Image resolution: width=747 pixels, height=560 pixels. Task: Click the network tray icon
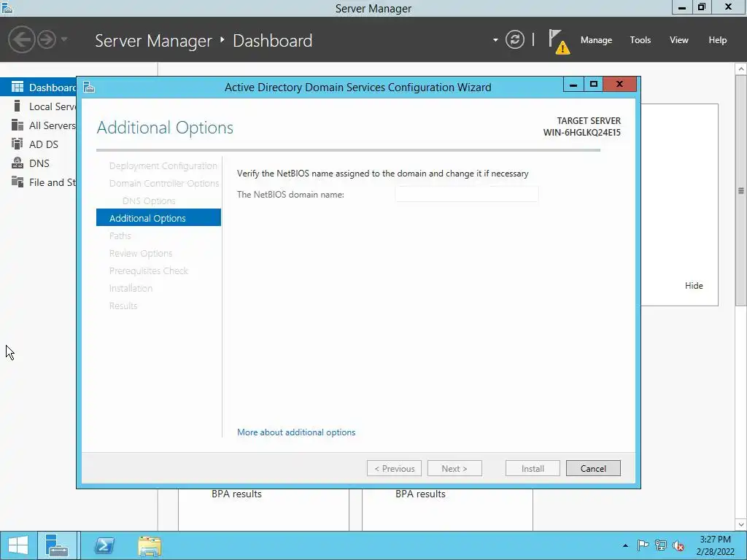click(661, 545)
